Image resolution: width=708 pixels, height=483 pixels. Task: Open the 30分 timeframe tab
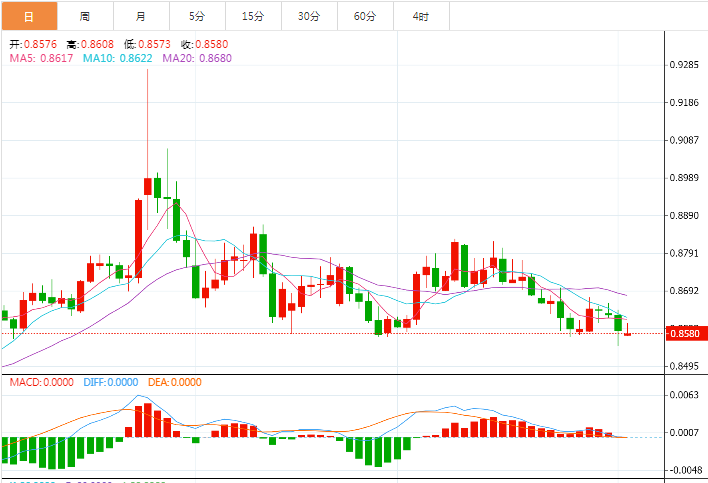click(x=309, y=16)
